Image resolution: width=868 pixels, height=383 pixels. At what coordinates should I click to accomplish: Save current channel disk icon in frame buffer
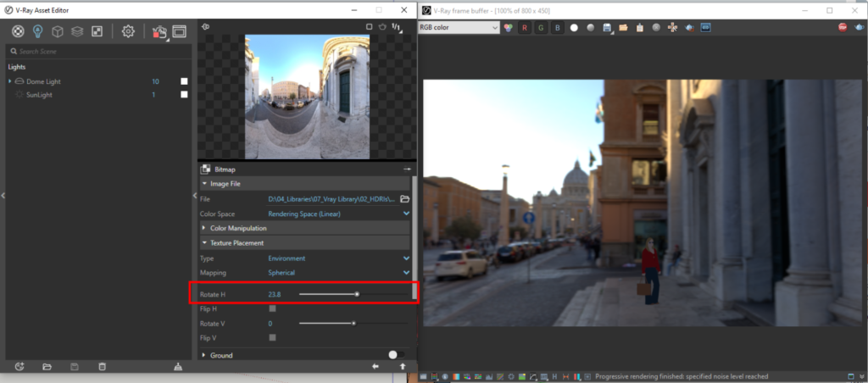click(607, 27)
